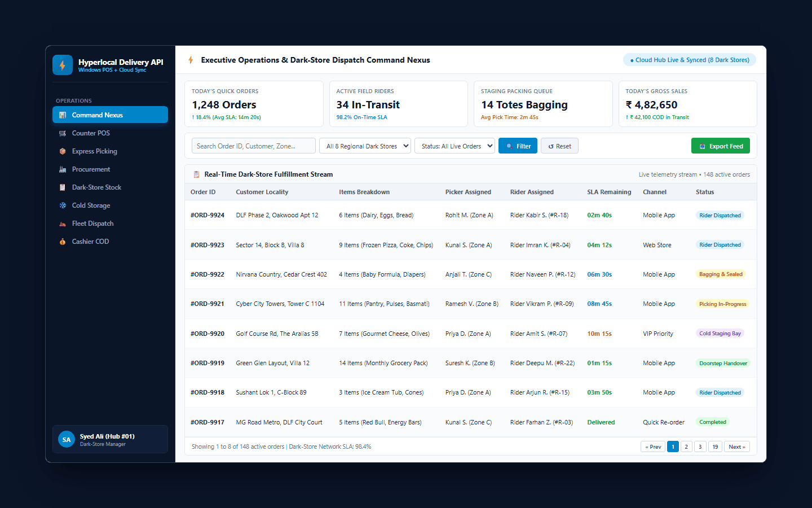The width and height of the screenshot is (812, 508).
Task: Click the Fleet Dispatch scooter icon
Action: click(x=63, y=224)
